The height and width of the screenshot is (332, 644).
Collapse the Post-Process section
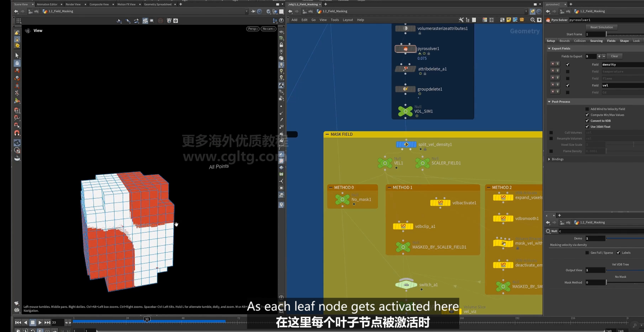coord(549,102)
